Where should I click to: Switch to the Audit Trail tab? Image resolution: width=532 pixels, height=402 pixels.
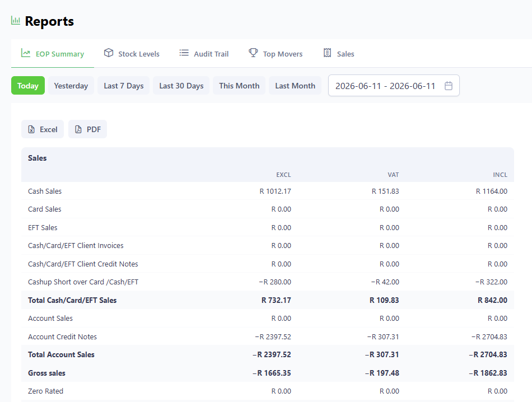pyautogui.click(x=204, y=54)
